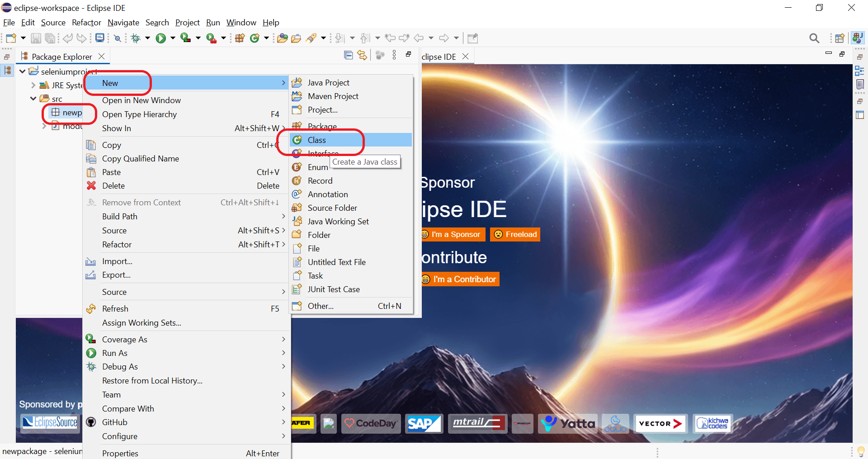Open the Navigate menu
The height and width of the screenshot is (459, 868).
click(x=123, y=23)
